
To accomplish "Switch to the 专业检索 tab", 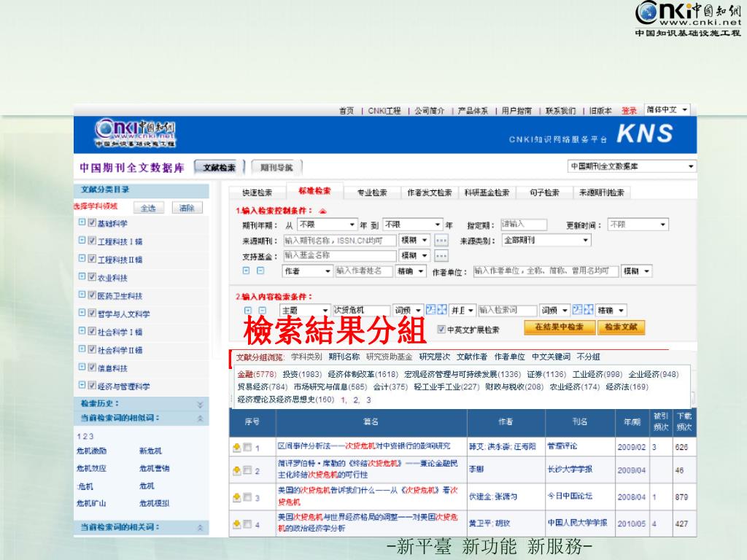I will (x=372, y=192).
